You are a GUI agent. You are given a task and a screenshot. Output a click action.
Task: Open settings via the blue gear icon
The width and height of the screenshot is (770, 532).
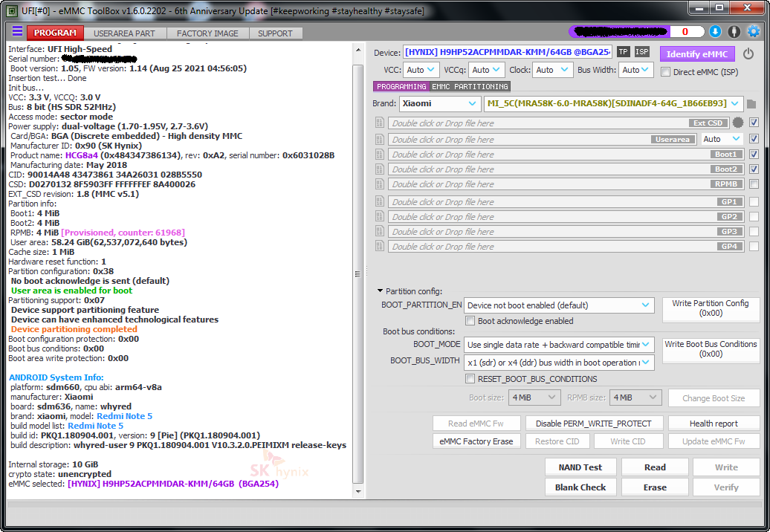pyautogui.click(x=754, y=32)
